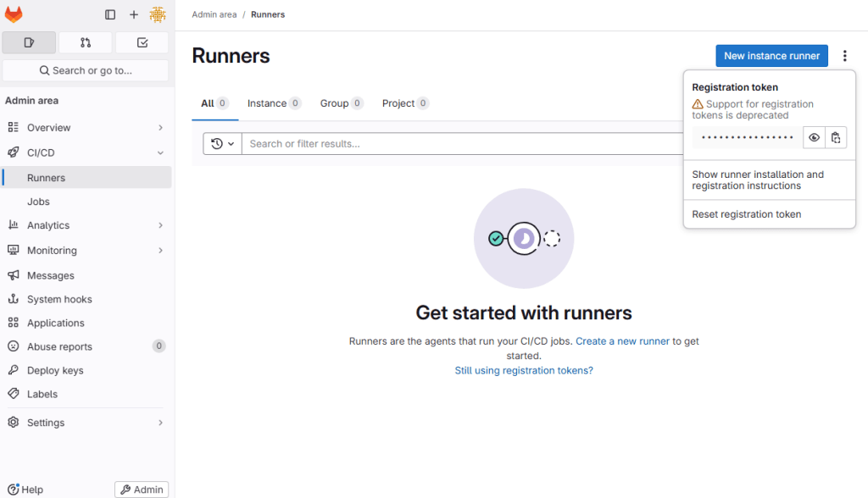Expand the Analytics section chevron
This screenshot has width=868, height=498.
(x=160, y=225)
